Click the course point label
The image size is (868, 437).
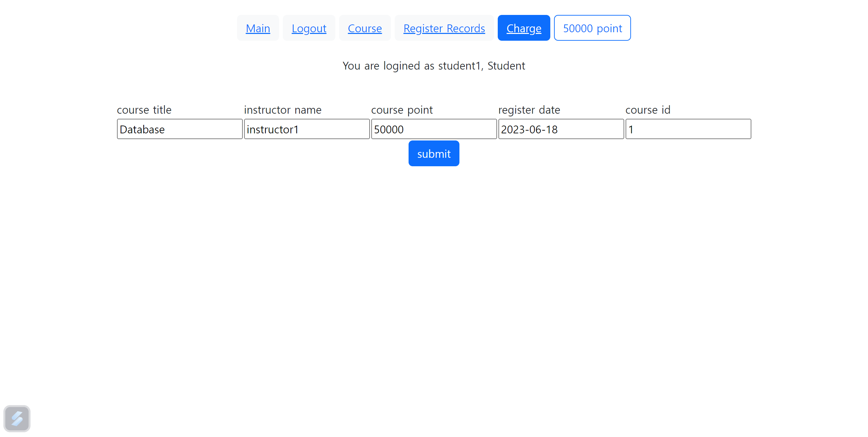point(402,110)
